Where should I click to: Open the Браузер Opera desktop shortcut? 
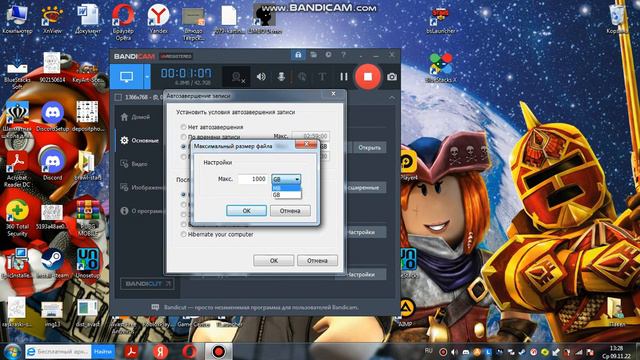[123, 22]
